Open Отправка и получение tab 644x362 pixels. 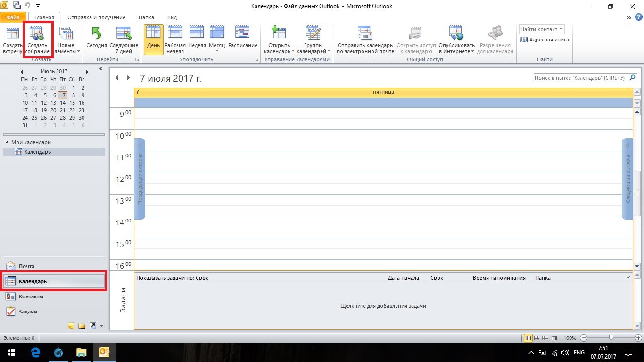pyautogui.click(x=96, y=17)
